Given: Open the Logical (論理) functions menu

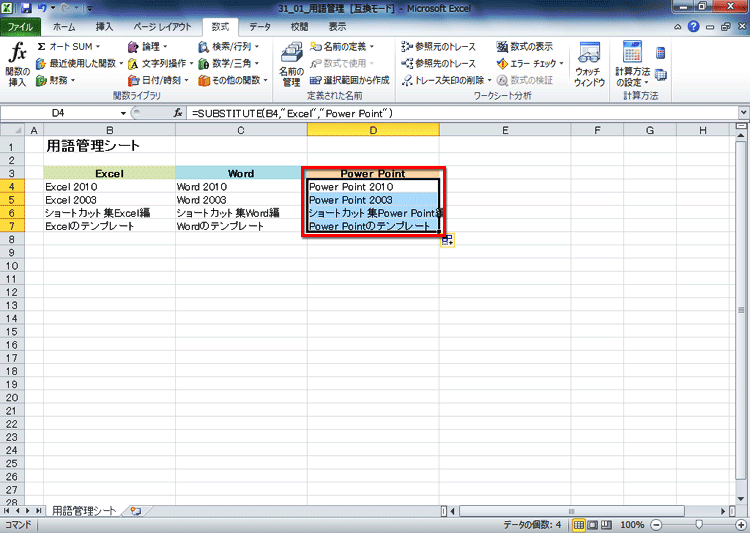Looking at the screenshot, I should (x=148, y=47).
